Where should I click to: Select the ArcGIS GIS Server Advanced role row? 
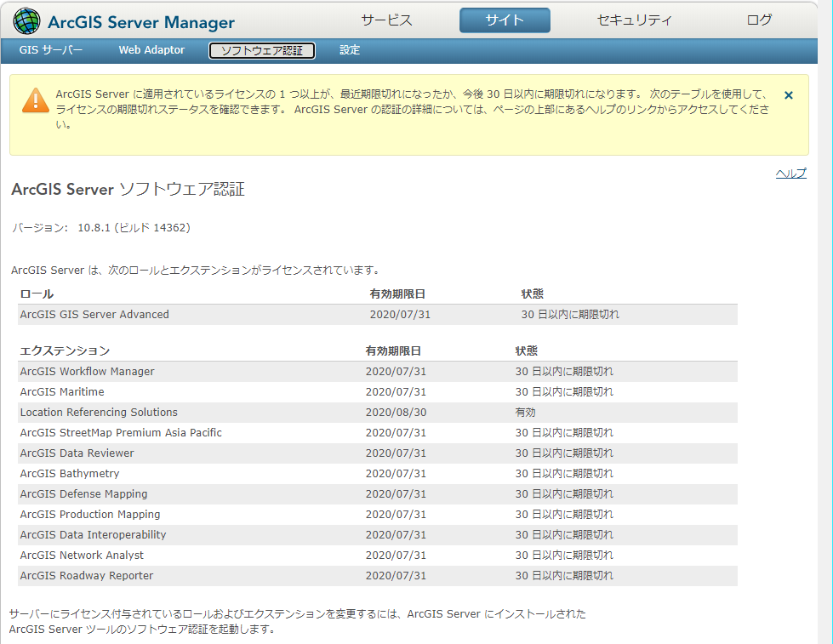coord(378,315)
